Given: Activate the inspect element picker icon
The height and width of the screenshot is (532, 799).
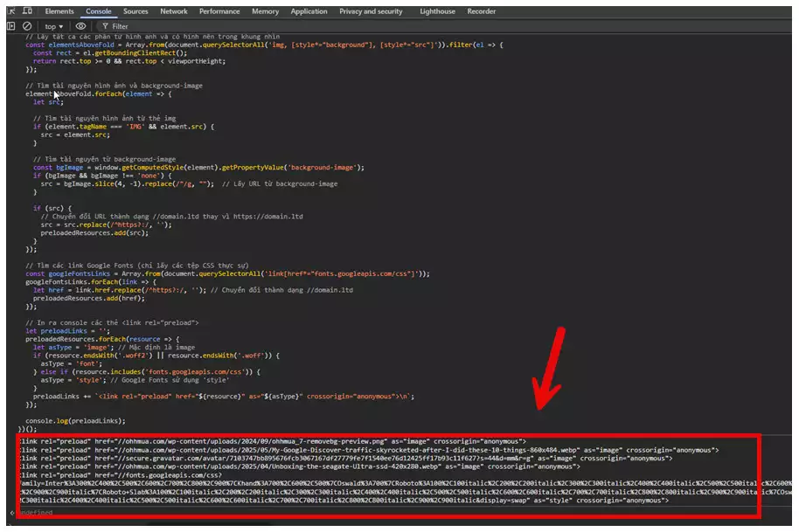Looking at the screenshot, I should 10,10.
